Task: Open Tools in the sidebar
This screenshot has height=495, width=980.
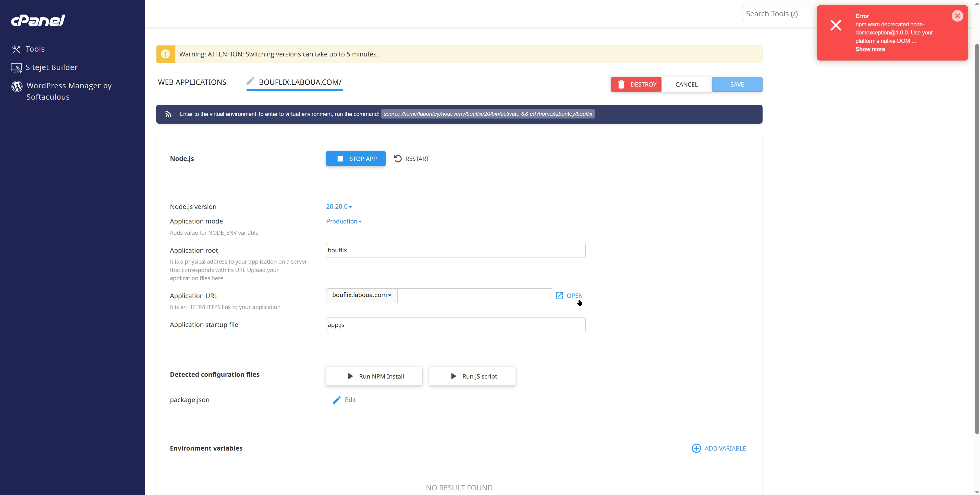Action: pyautogui.click(x=35, y=49)
